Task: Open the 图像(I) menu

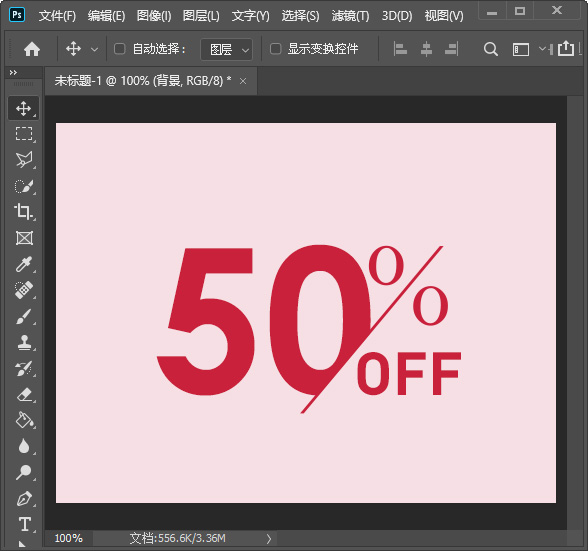Action: [x=154, y=16]
